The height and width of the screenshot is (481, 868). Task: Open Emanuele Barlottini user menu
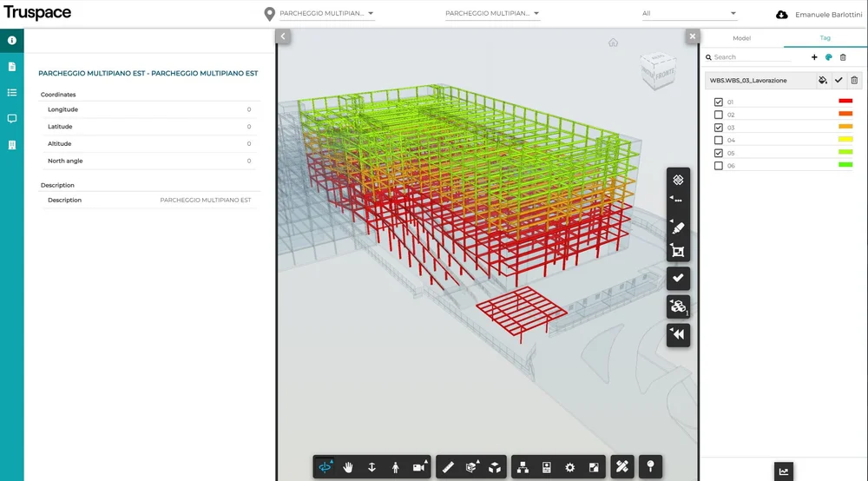tap(828, 15)
